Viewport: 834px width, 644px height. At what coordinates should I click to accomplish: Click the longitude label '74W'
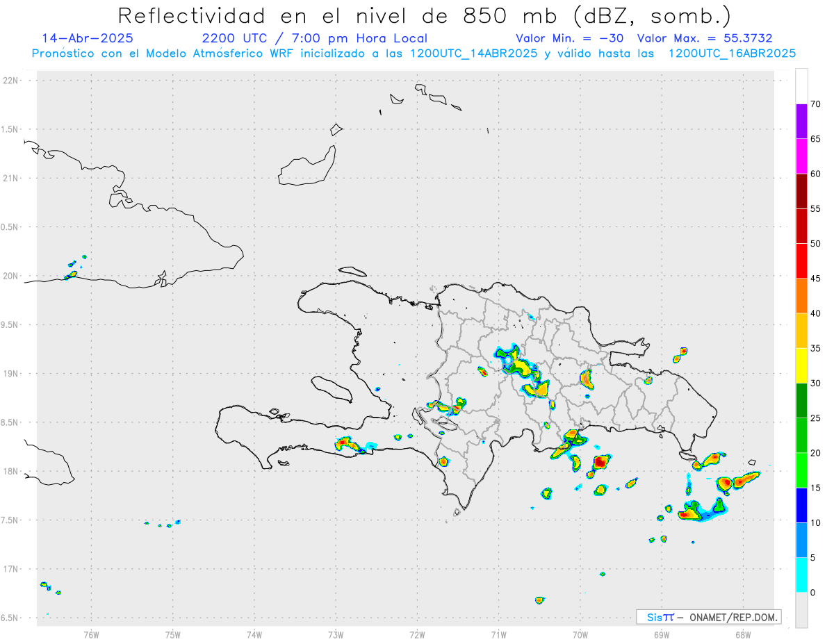254,634
